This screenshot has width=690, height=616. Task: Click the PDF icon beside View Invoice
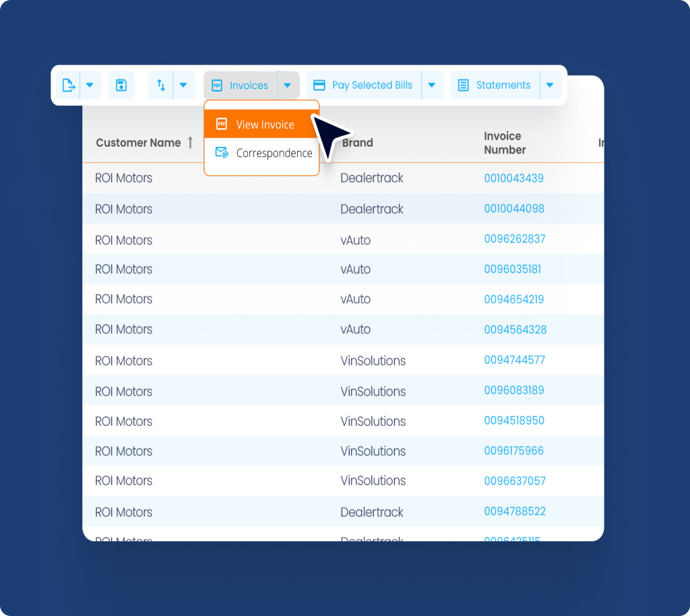[221, 125]
